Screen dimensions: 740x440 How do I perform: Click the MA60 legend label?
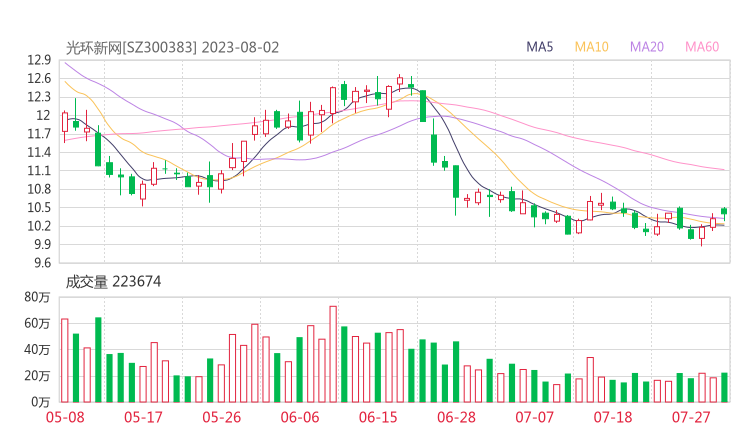pyautogui.click(x=702, y=47)
